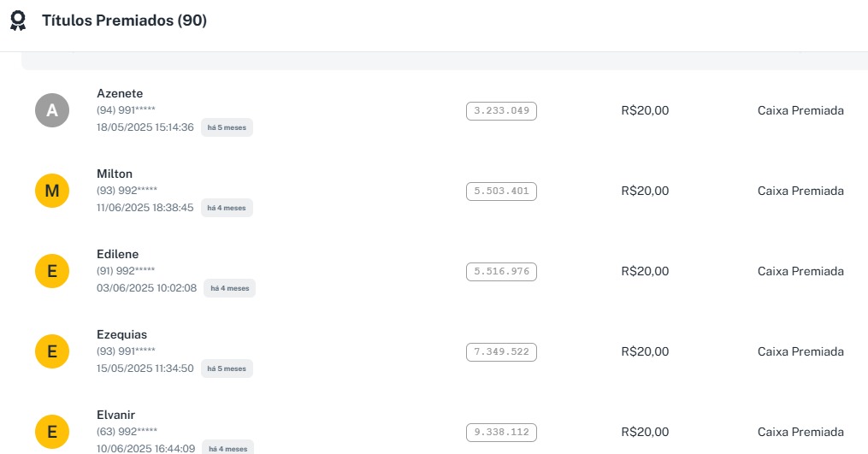
Task: Select the Ezequias winner name
Action: pos(121,334)
